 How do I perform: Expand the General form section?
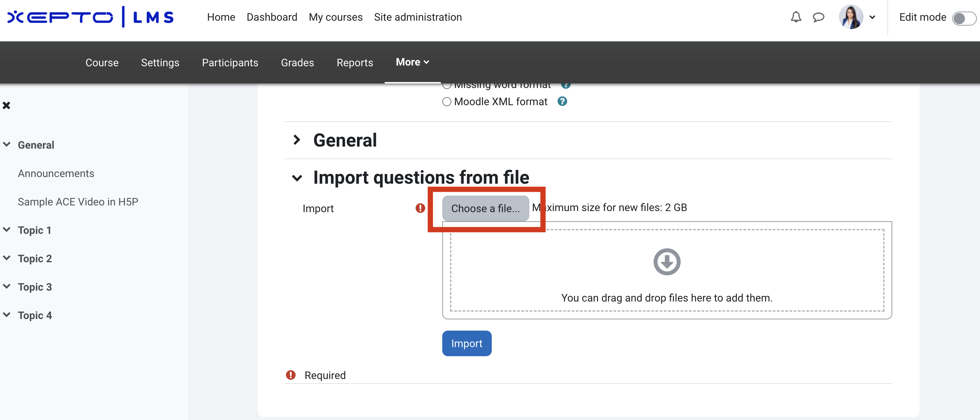(297, 140)
